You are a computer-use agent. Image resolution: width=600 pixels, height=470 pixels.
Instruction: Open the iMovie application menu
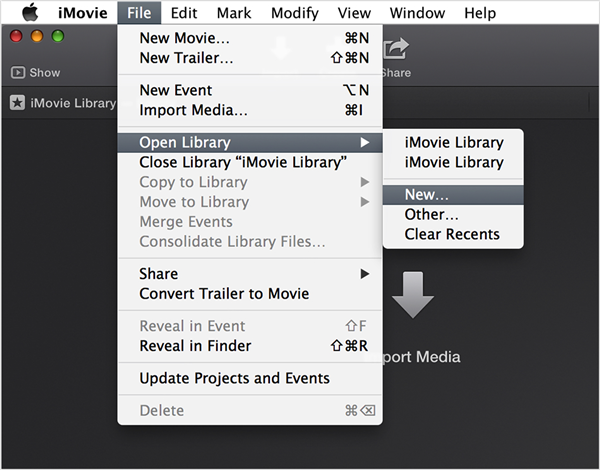83,13
